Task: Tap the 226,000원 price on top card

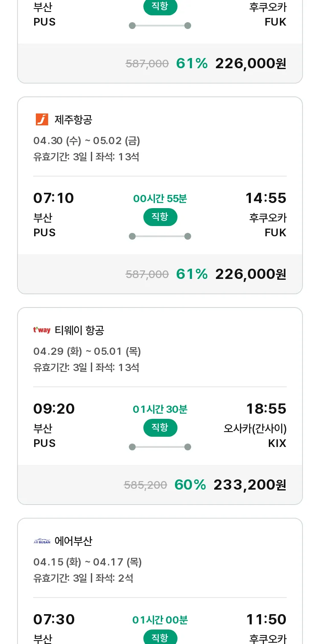Action: click(250, 63)
